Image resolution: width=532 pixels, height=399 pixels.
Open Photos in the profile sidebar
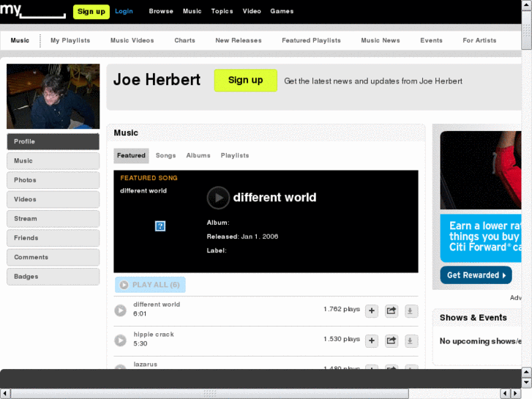point(53,180)
